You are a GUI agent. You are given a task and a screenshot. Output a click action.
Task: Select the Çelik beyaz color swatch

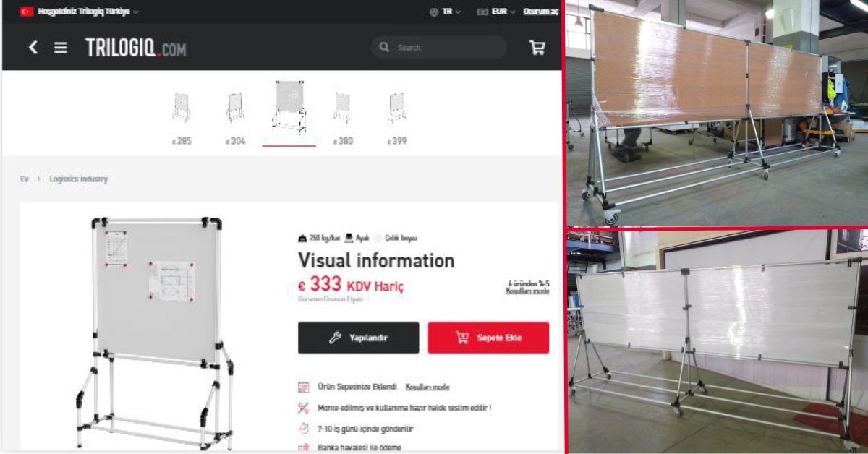point(379,238)
